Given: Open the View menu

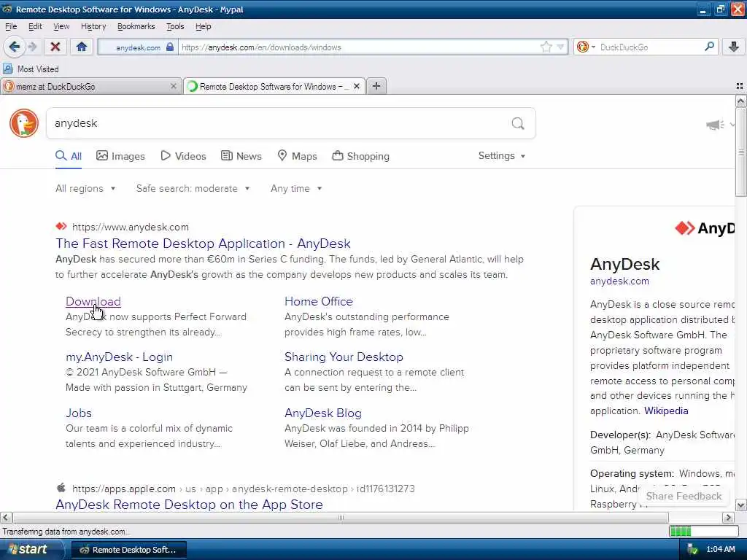Looking at the screenshot, I should click(61, 27).
